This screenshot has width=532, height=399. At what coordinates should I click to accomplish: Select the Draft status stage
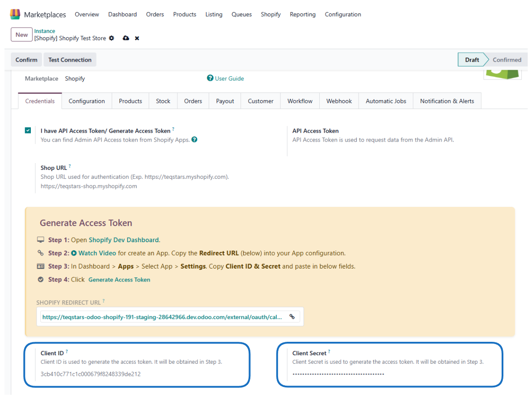tap(472, 60)
